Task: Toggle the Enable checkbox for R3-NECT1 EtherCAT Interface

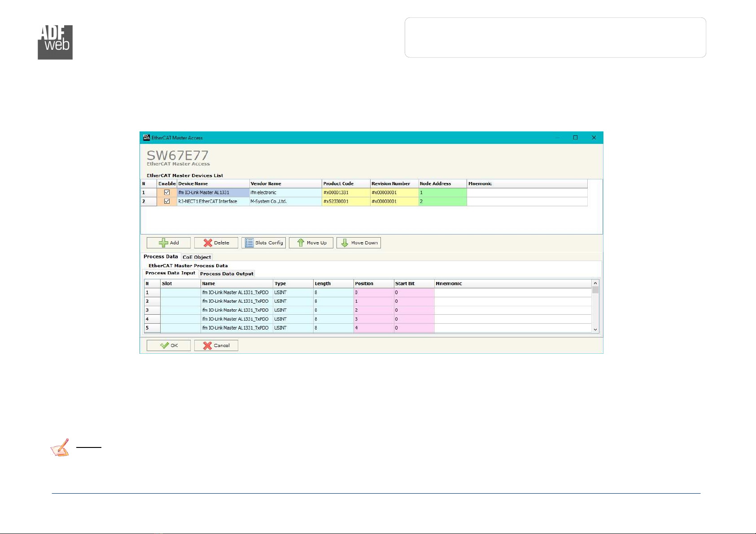Action: click(x=167, y=201)
